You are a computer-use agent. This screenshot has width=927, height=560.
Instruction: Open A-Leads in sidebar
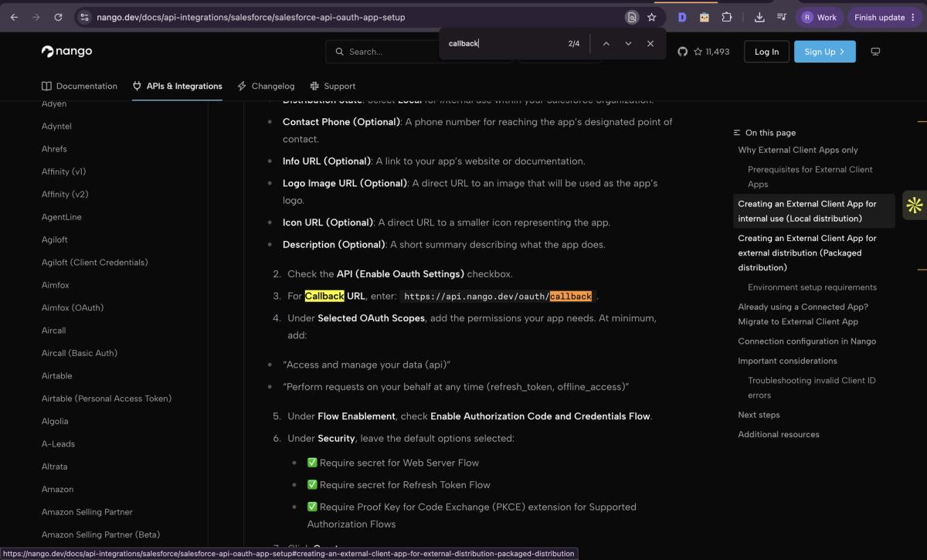click(57, 444)
